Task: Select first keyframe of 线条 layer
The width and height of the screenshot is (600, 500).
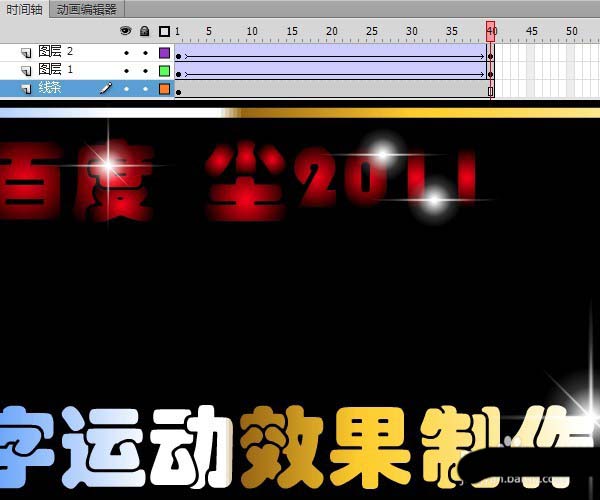Action: point(178,92)
